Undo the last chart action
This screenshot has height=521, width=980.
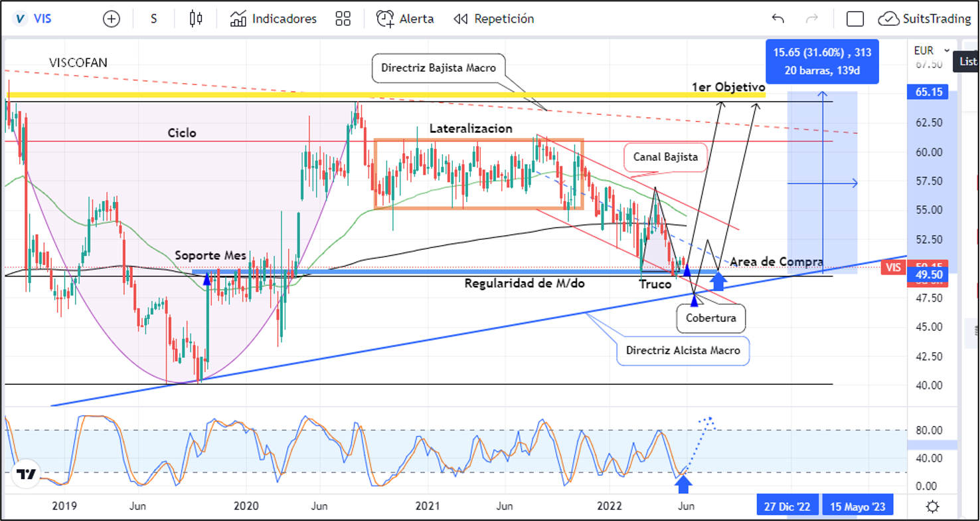(x=778, y=19)
